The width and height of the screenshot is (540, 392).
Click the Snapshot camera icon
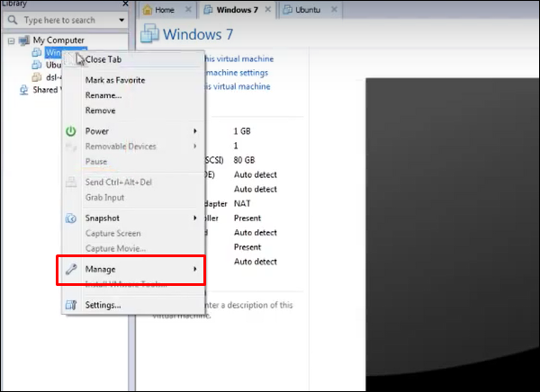click(71, 218)
